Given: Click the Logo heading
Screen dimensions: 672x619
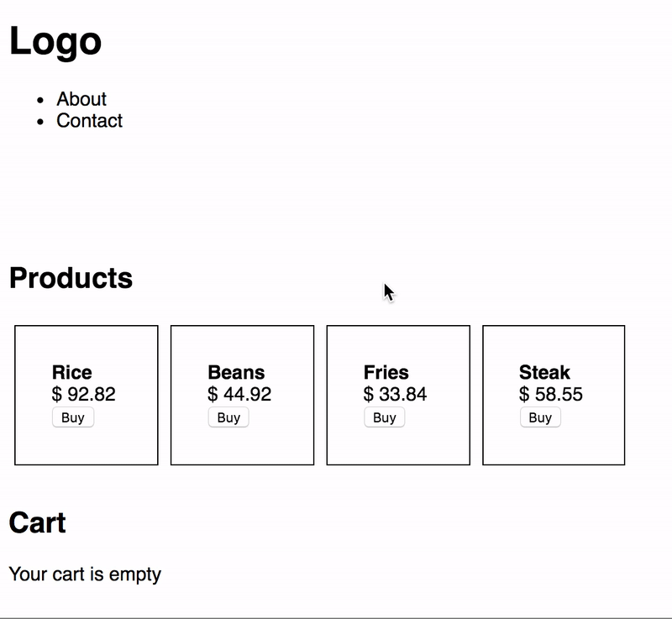Looking at the screenshot, I should 55,41.
